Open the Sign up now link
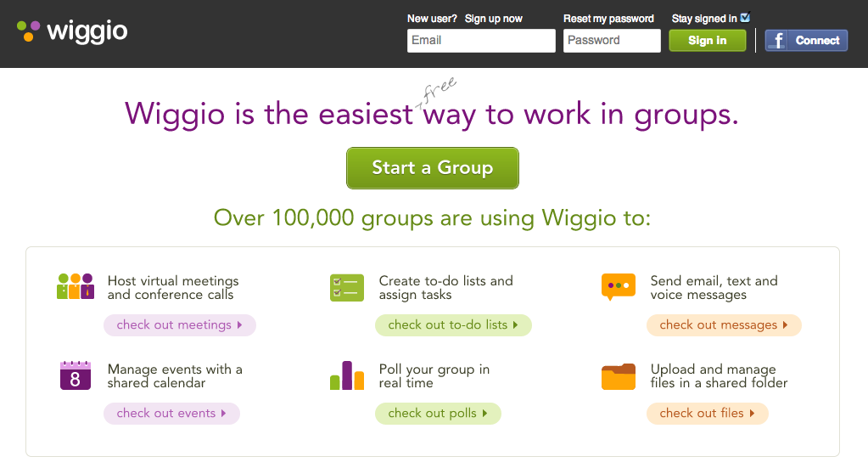This screenshot has height=468, width=868. tap(493, 19)
